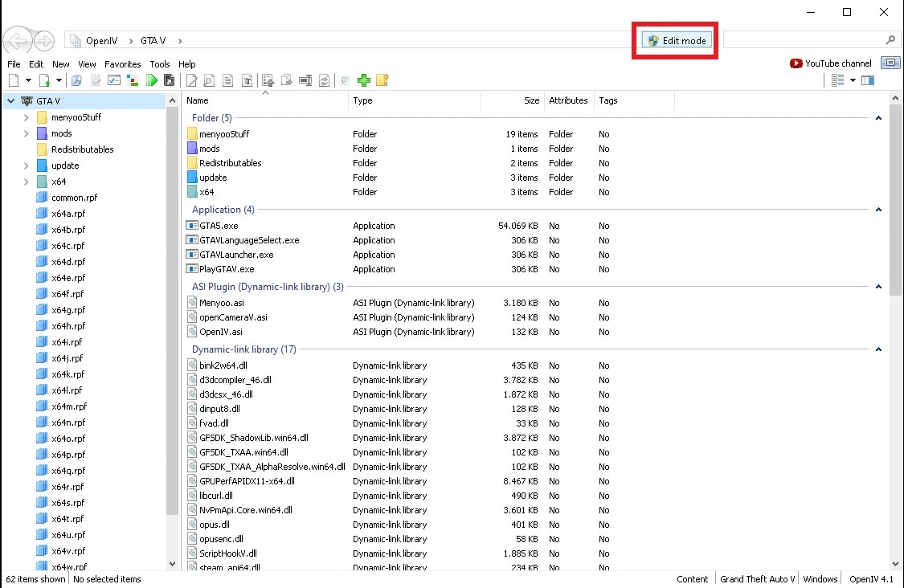Click the view layout list icon
The height and width of the screenshot is (588, 904).
click(x=837, y=80)
